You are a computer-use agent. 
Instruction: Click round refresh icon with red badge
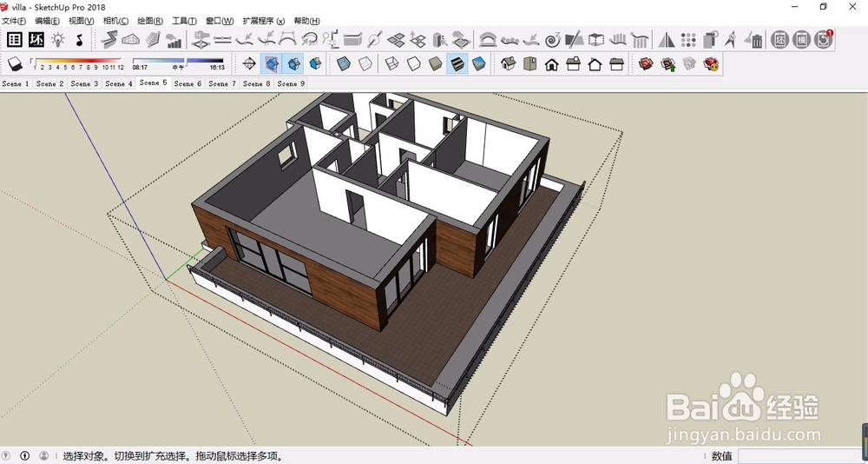click(823, 39)
